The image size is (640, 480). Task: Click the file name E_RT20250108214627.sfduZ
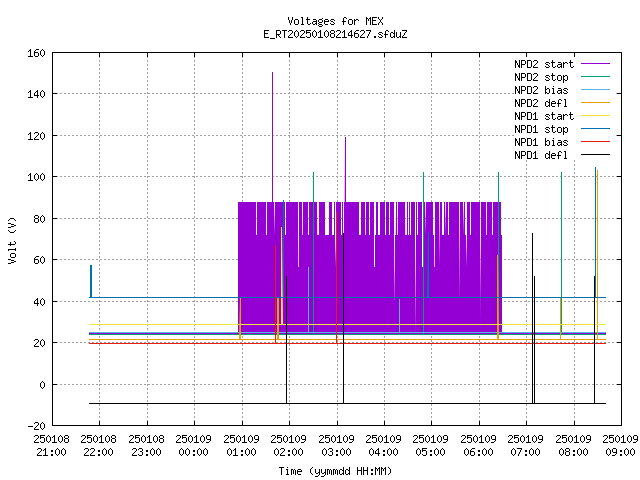[x=335, y=34]
